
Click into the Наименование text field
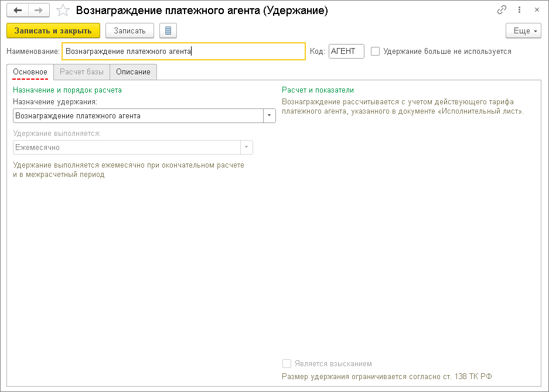(183, 51)
